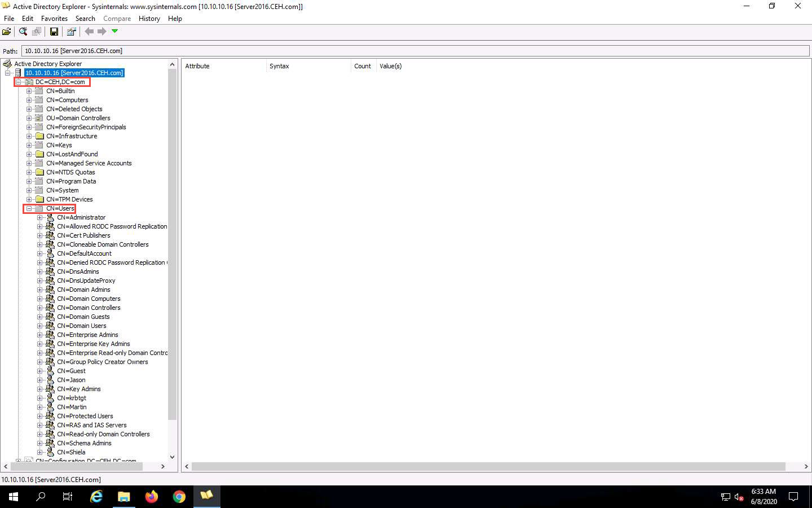Image resolution: width=812 pixels, height=508 pixels.
Task: Click the Search container magnifier toolbar icon
Action: (23, 32)
